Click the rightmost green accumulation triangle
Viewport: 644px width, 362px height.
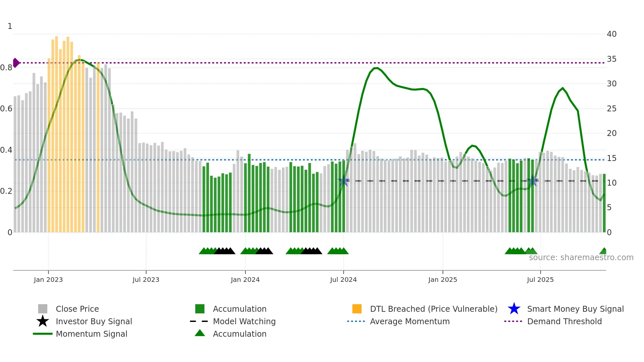coord(603,251)
